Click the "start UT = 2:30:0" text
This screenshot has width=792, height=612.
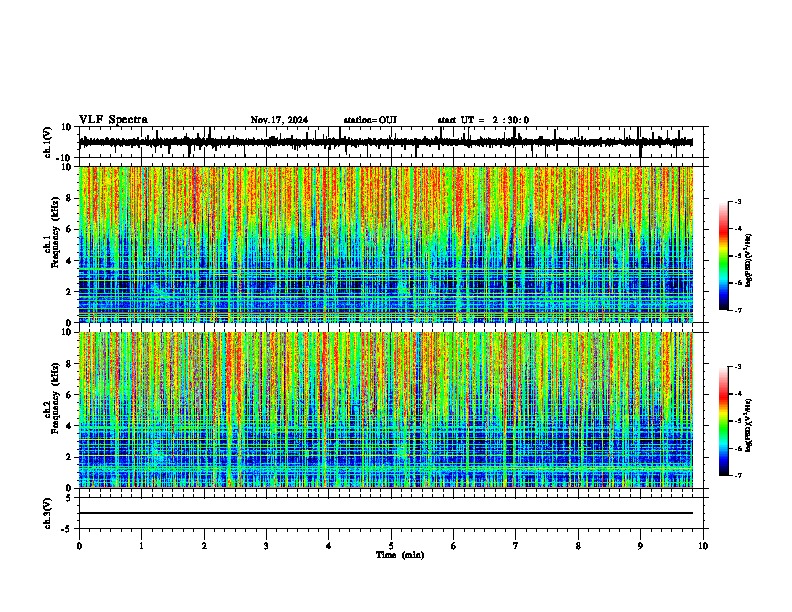point(483,120)
